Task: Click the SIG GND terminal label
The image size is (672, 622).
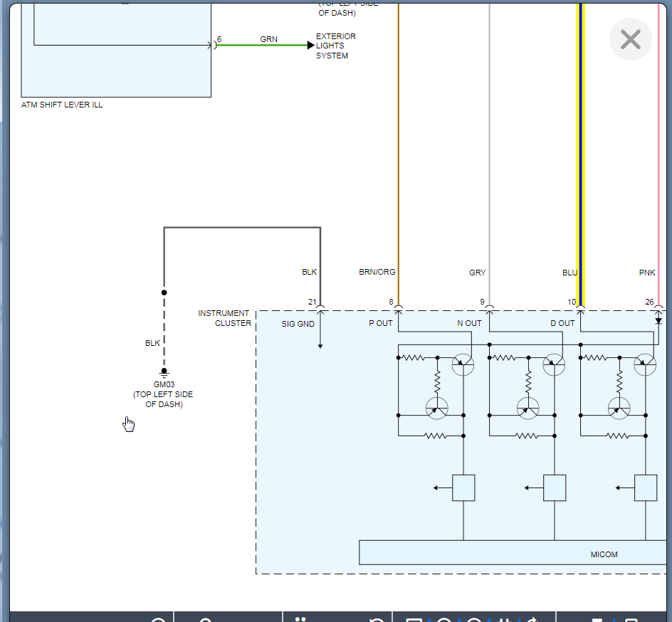Action: coord(298,324)
